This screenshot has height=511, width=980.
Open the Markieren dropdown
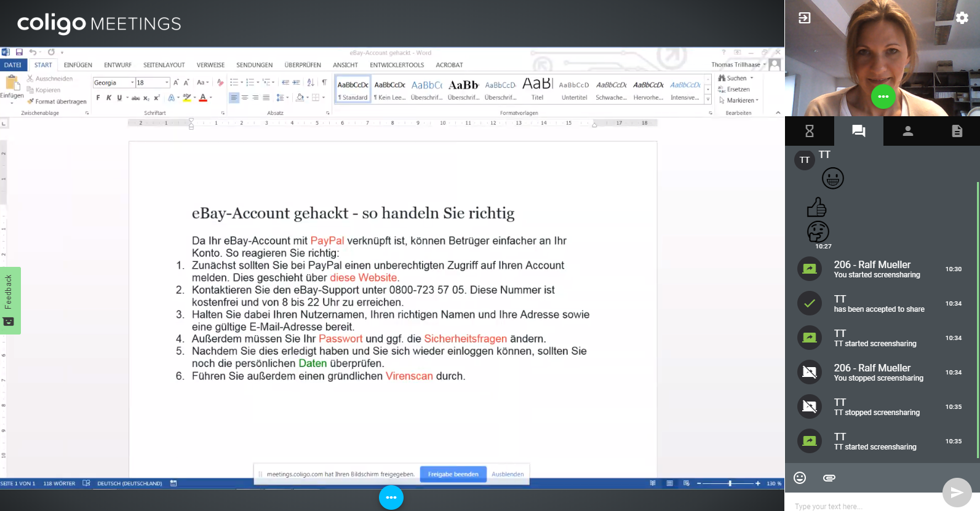point(739,100)
